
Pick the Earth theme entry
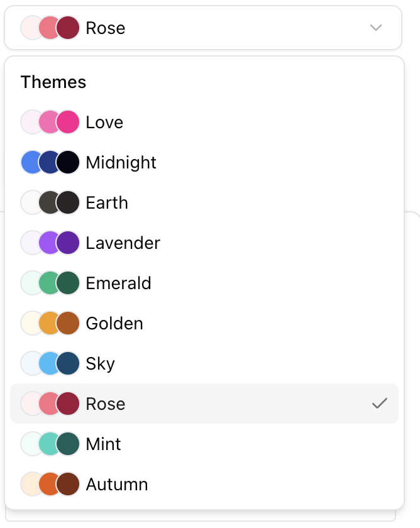pyautogui.click(x=107, y=202)
